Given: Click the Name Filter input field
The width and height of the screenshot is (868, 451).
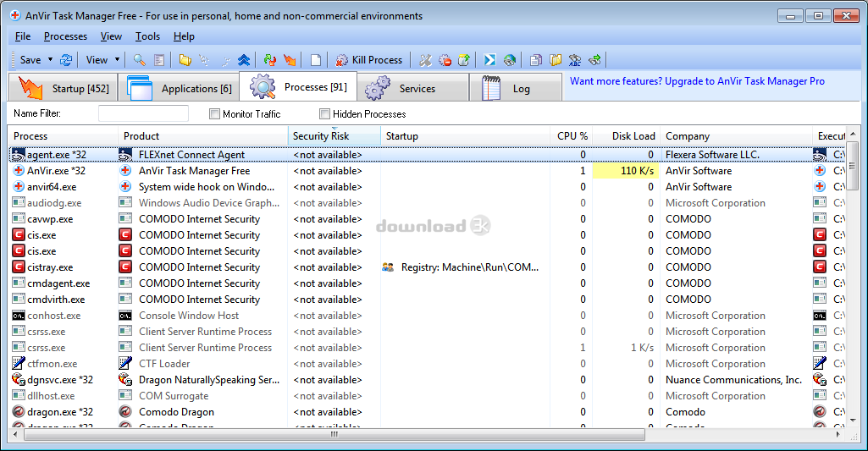Looking at the screenshot, I should pos(143,113).
